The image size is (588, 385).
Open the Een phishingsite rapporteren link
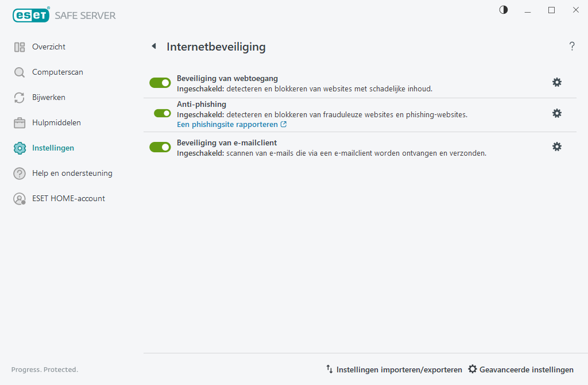tap(228, 124)
